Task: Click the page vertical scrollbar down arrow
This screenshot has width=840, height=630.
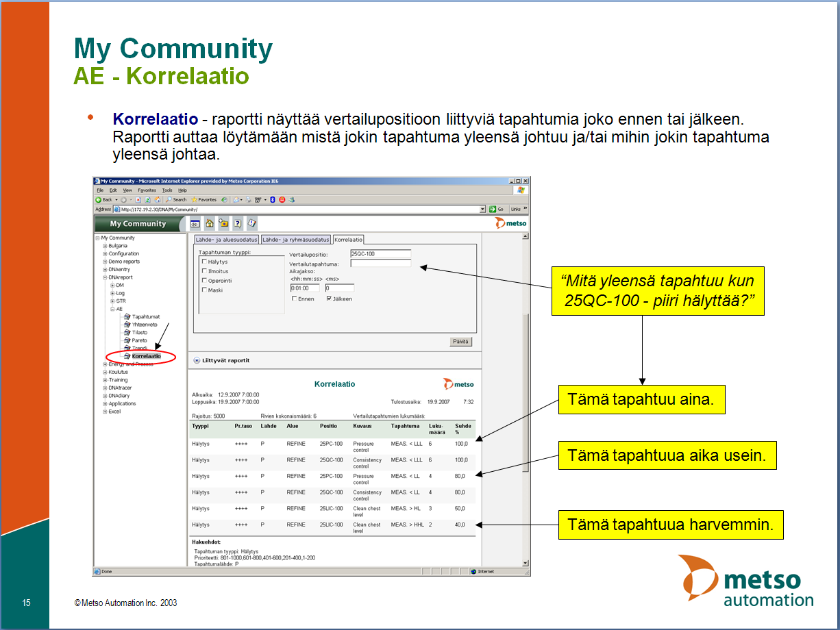Action: [x=526, y=563]
